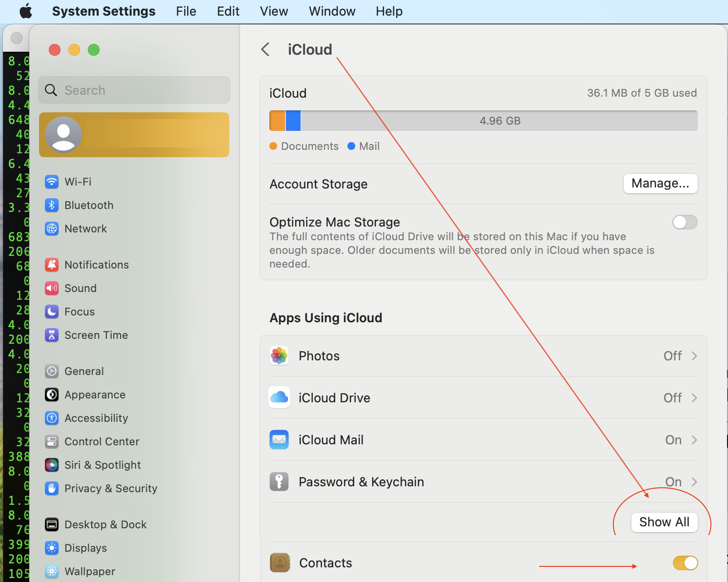728x582 pixels.
Task: Open the Apple menu
Action: (x=26, y=11)
